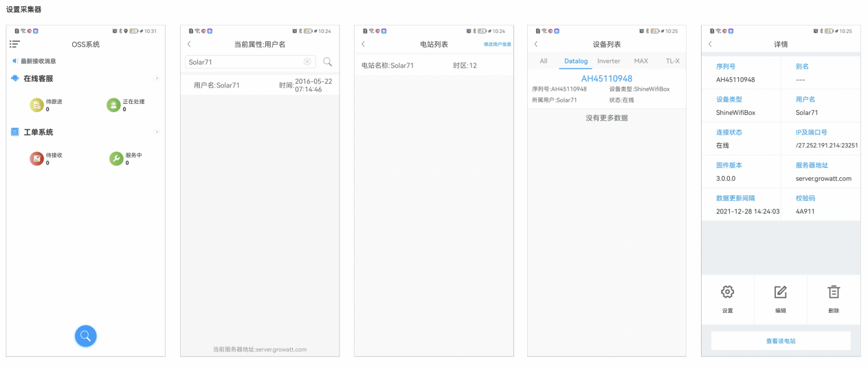Viewport: 868px width, 368px height.
Task: Expand the 工单系统 section arrow
Action: click(157, 131)
